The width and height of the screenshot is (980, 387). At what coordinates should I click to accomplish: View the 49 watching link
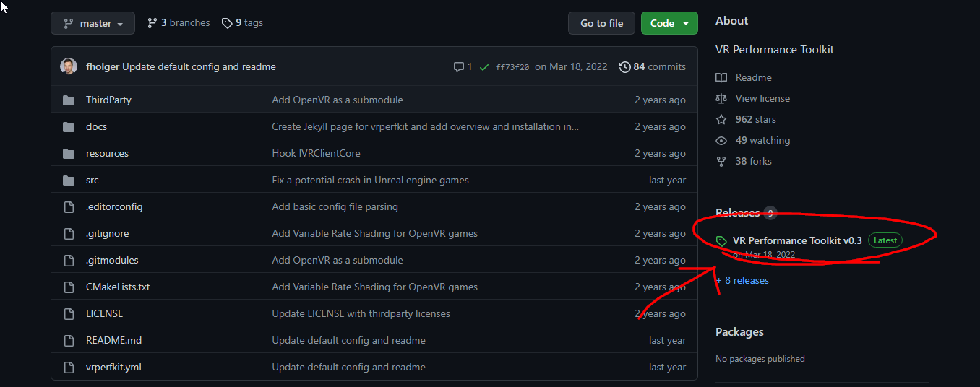762,140
